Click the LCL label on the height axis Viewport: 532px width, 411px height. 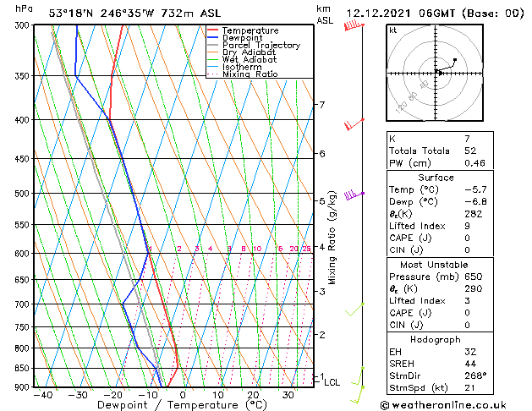332,382
